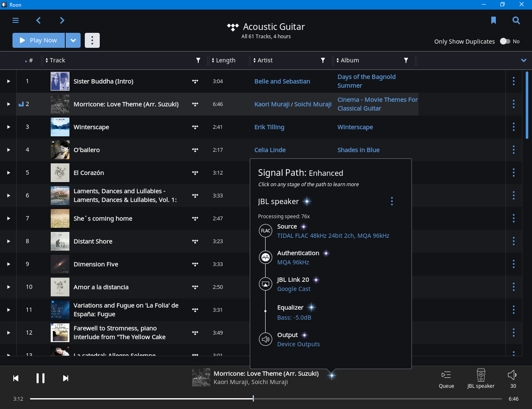Click MQA 96kHz authentication detail
532x409 pixels.
pyautogui.click(x=293, y=262)
